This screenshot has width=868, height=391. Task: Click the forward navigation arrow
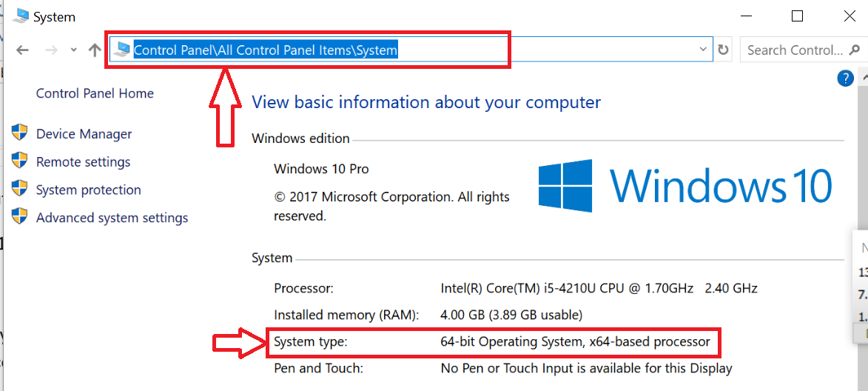52,50
